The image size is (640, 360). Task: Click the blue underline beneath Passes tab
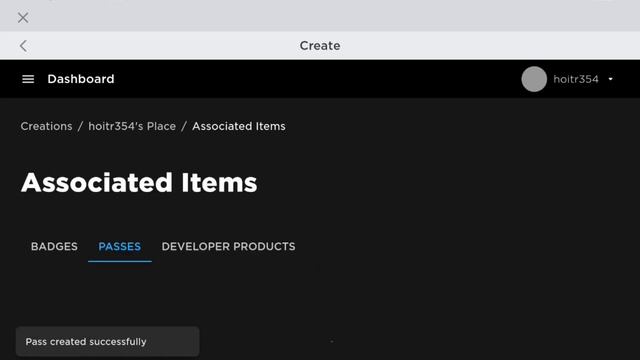tap(120, 261)
